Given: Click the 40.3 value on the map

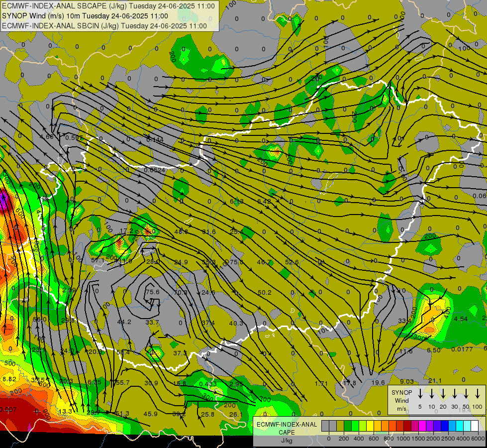Looking at the screenshot, I should (236, 324).
